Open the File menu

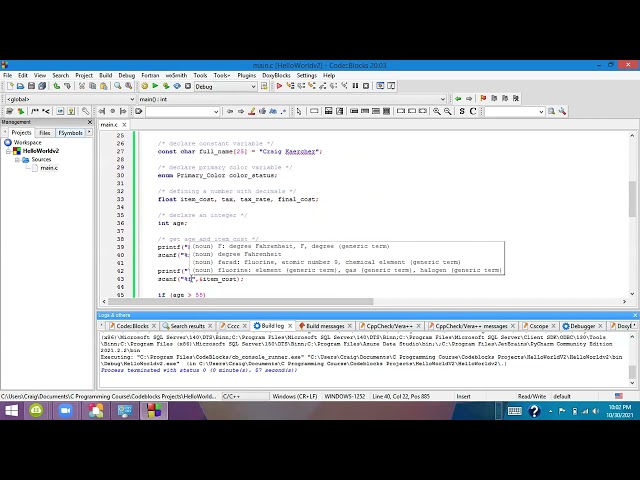coord(7,76)
